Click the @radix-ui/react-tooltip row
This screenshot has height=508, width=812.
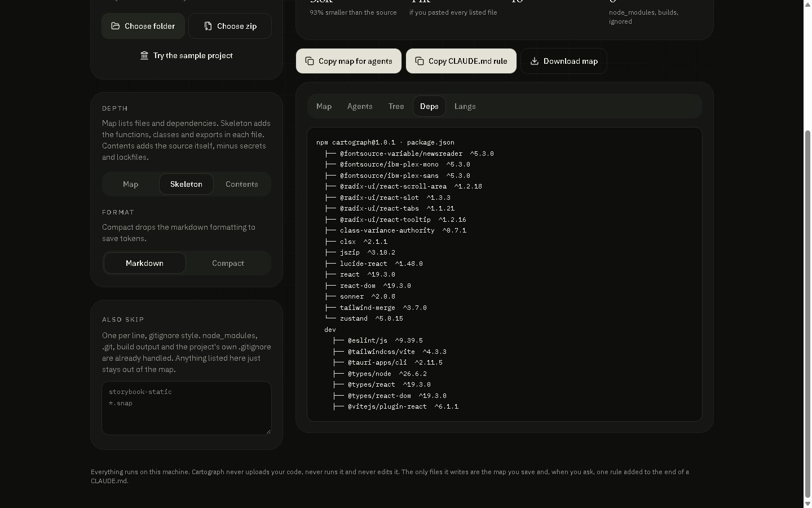395,220
